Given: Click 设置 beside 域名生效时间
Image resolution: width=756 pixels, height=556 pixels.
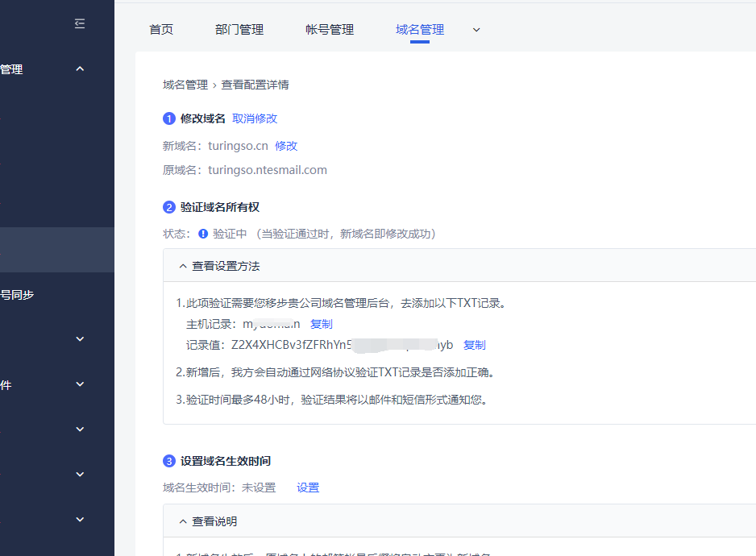Looking at the screenshot, I should pyautogui.click(x=308, y=488).
